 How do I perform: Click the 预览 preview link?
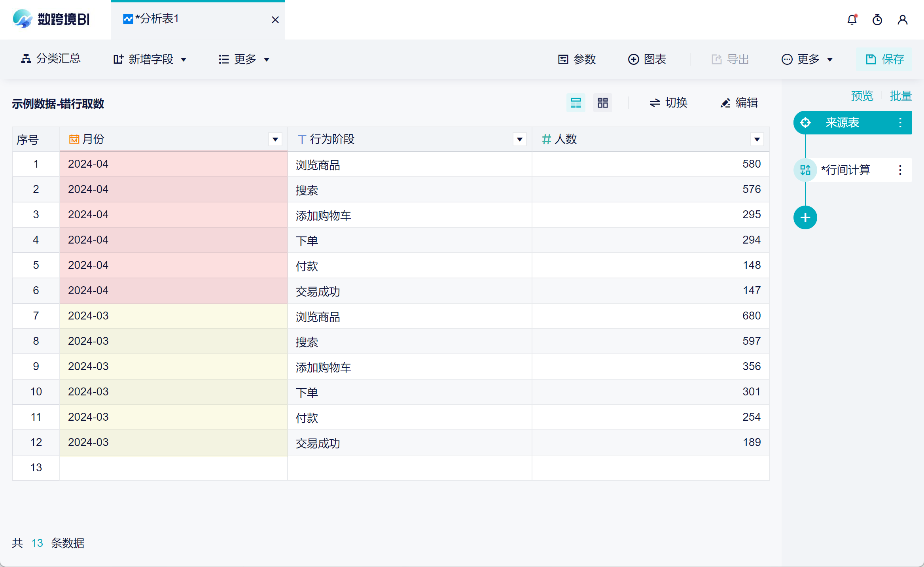click(862, 96)
